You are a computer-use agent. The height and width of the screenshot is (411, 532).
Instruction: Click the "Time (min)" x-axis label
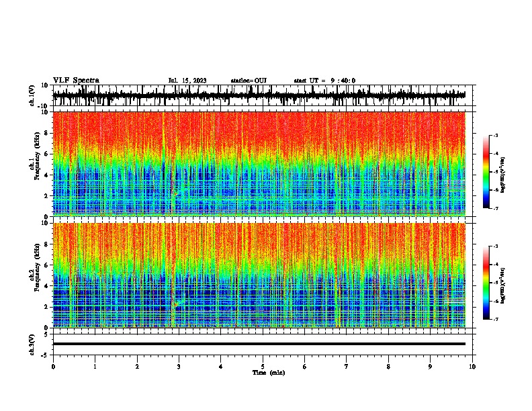pos(269,373)
